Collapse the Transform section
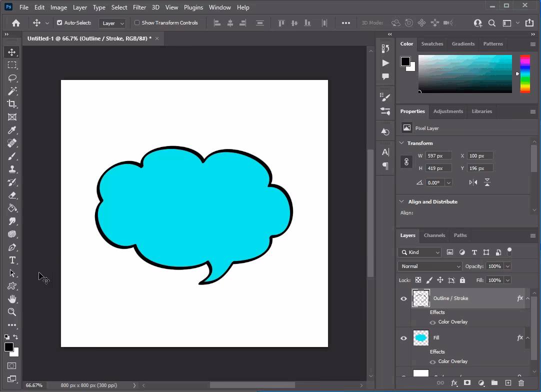 [x=401, y=143]
